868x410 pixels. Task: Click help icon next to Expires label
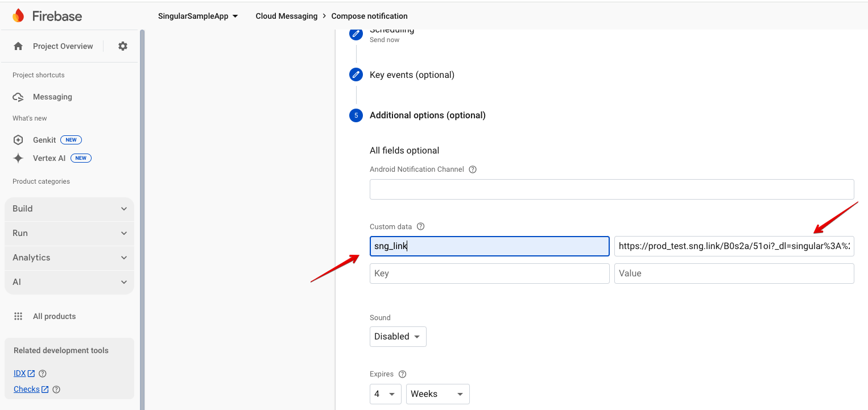coord(402,374)
